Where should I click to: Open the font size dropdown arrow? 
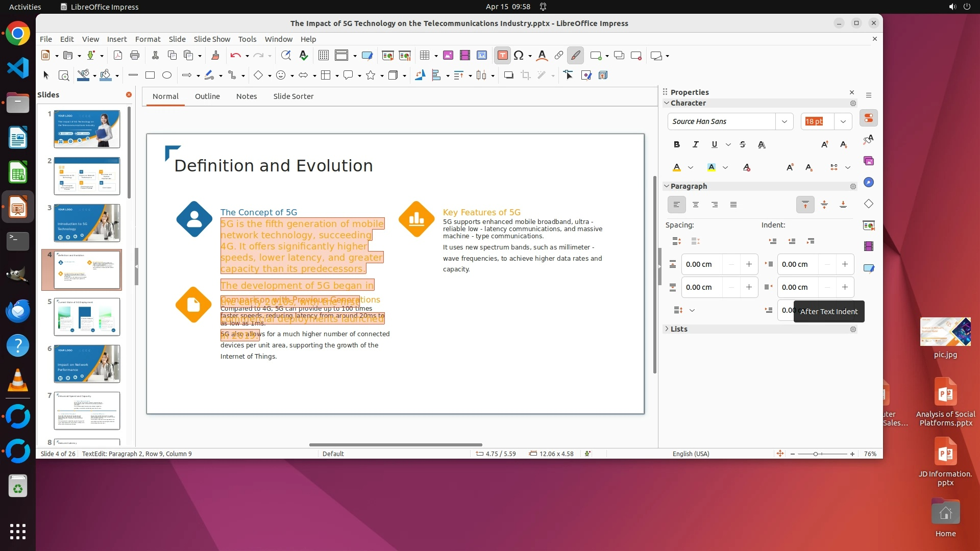point(843,121)
